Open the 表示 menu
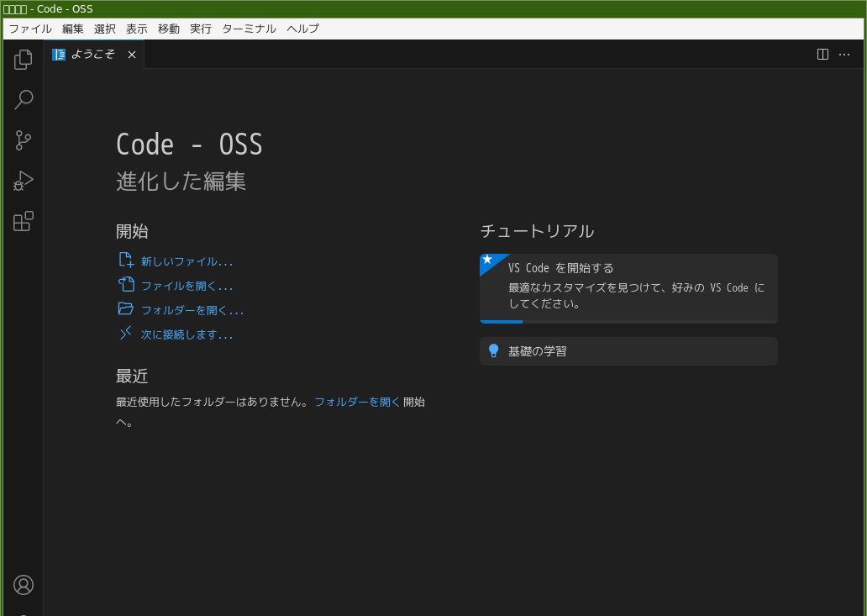 coord(137,29)
